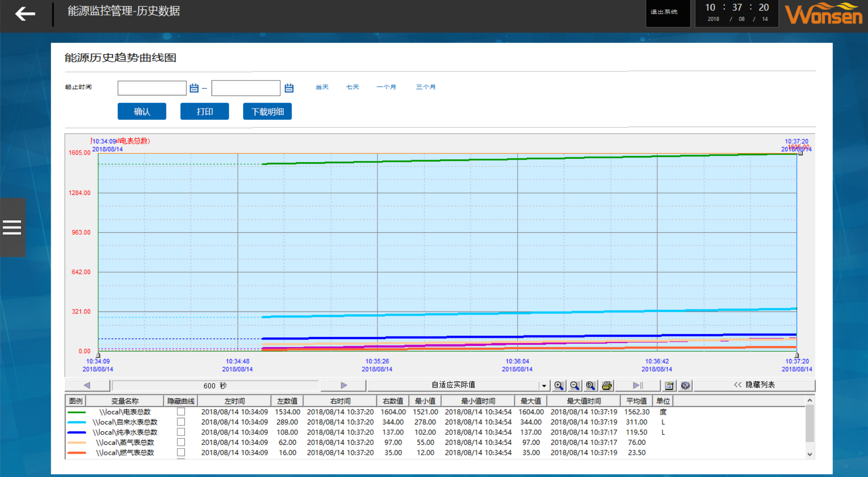Viewport: 868px width, 477px height.
Task: Select the 当天 quick range
Action: (x=322, y=87)
